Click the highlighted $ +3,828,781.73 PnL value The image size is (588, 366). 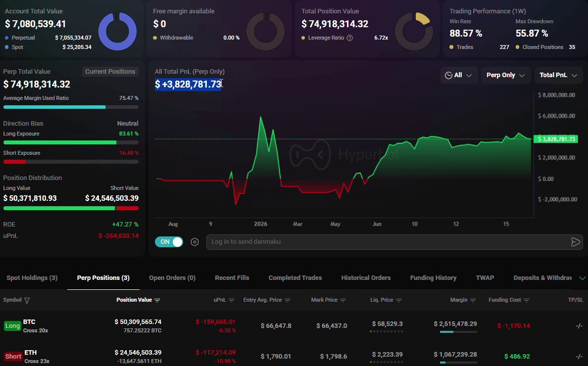188,84
